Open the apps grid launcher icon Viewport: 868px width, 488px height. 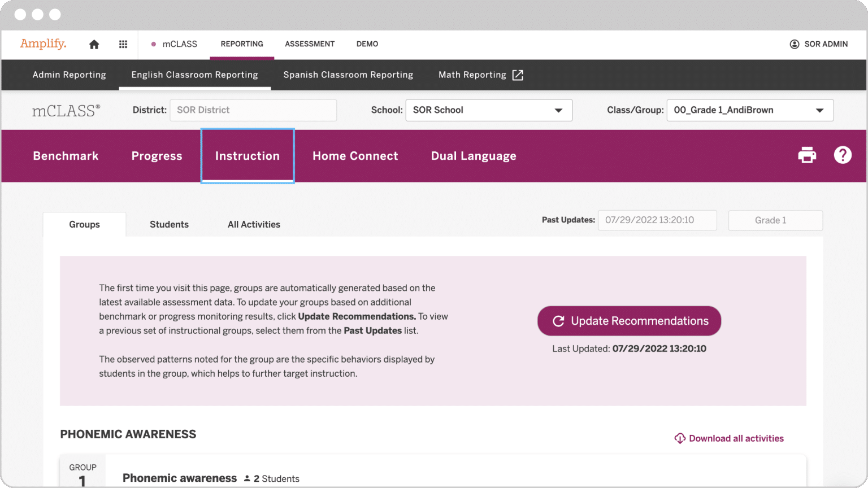click(x=123, y=44)
